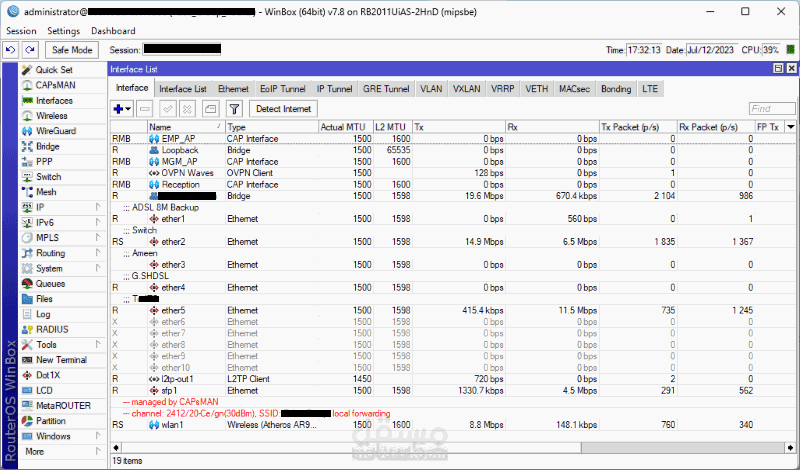Open the MetaROUTER sidebar entry

[x=62, y=406]
